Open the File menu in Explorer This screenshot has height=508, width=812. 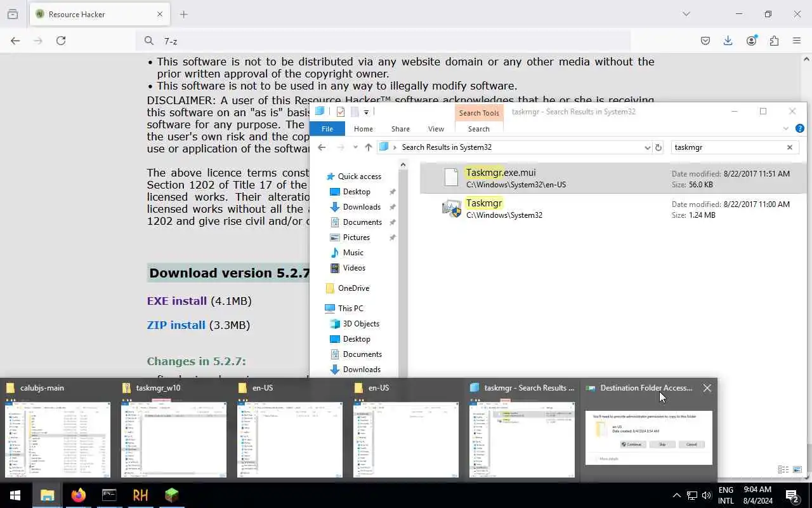point(327,129)
